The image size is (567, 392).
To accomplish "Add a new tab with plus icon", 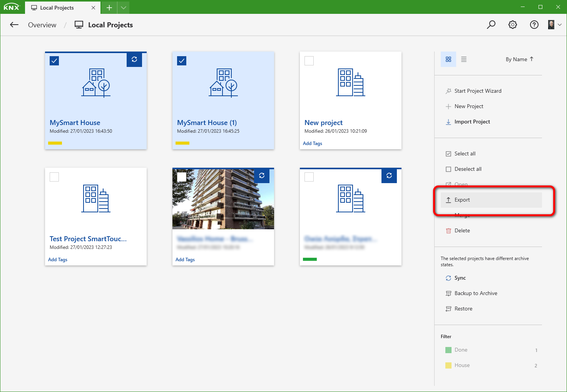I will tap(109, 8).
